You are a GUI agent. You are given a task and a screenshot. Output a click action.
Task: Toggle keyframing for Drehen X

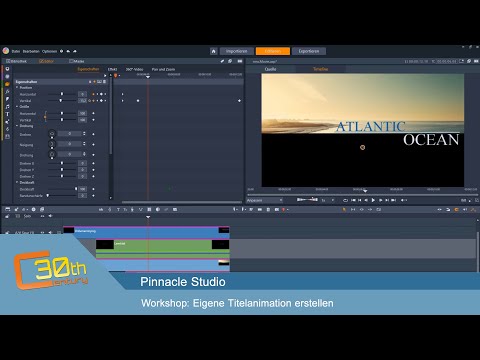click(93, 163)
